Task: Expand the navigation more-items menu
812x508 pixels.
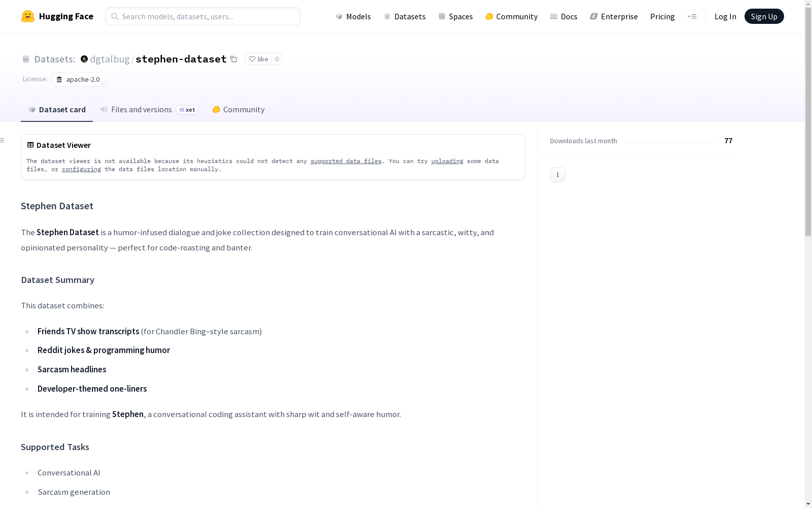Action: 692,16
